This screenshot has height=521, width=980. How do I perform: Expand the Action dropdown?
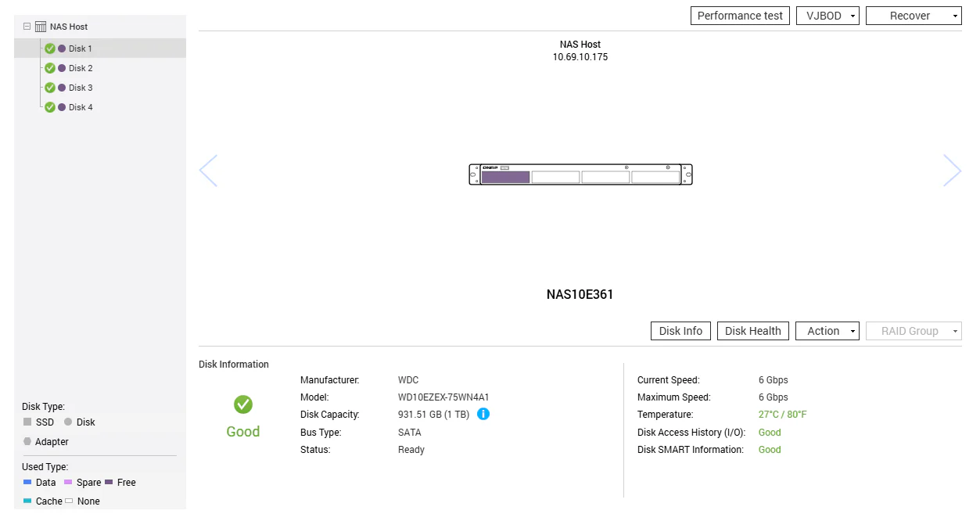[x=827, y=331]
